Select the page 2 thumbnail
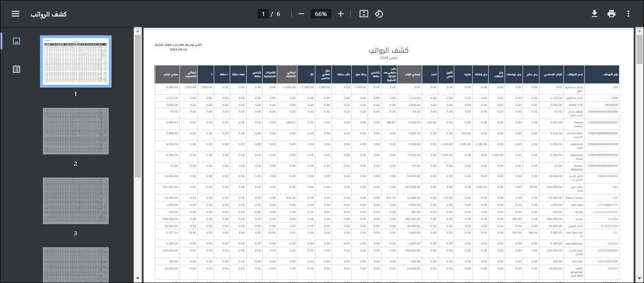Screen dimensions: 644x283 coord(75,131)
